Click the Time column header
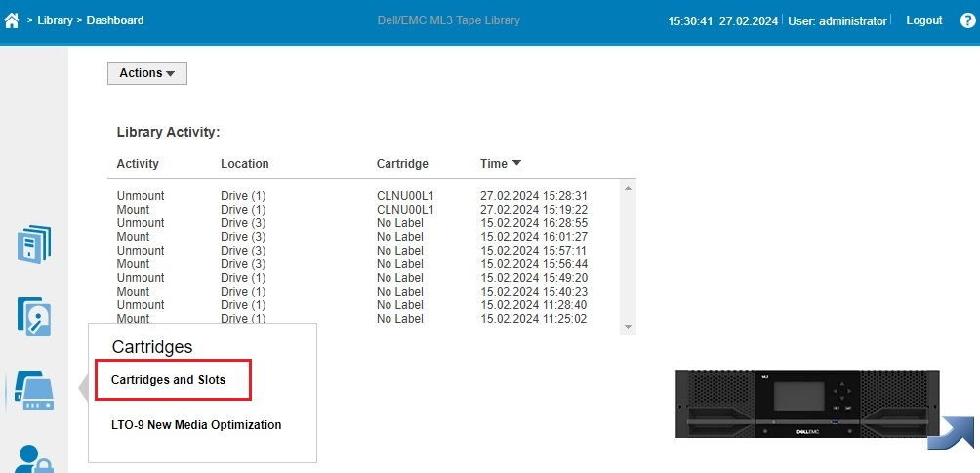This screenshot has height=473, width=980. click(494, 164)
